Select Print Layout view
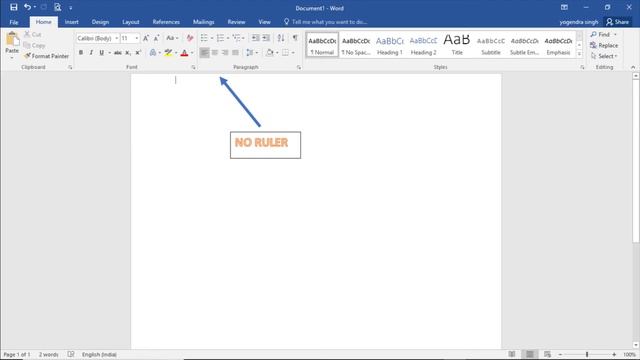640x360 pixels. [529, 354]
